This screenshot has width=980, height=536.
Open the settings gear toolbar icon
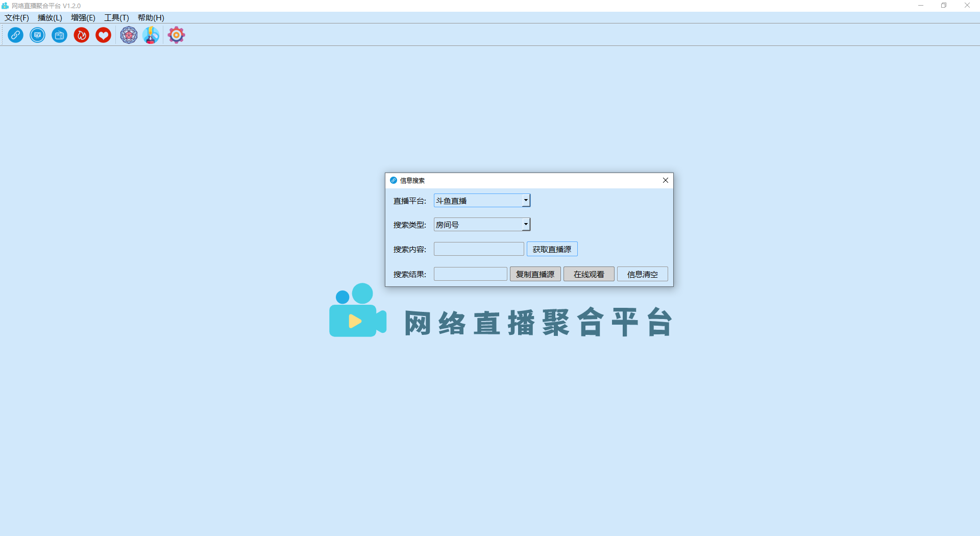coord(176,35)
